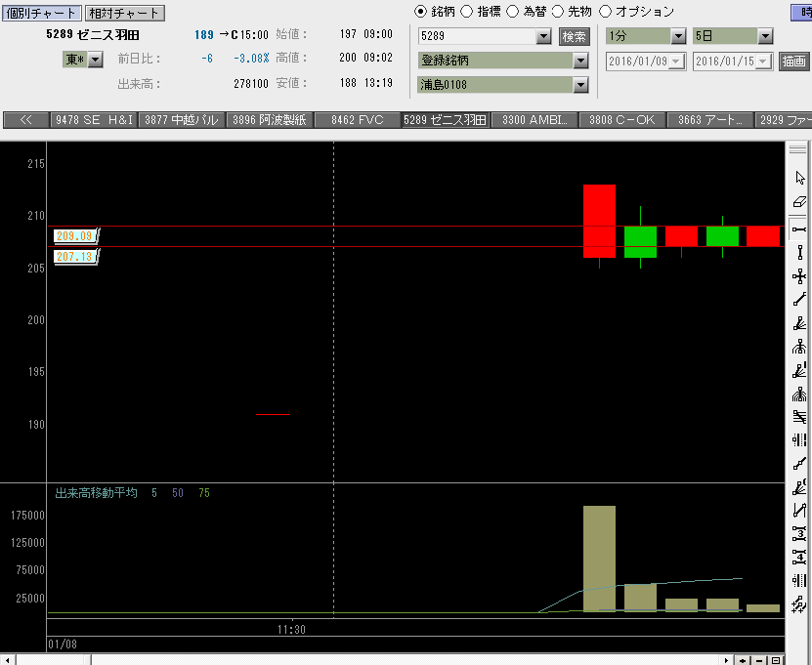Image resolution: width=812 pixels, height=665 pixels.
Task: Select the 先物 radio button
Action: [x=557, y=11]
